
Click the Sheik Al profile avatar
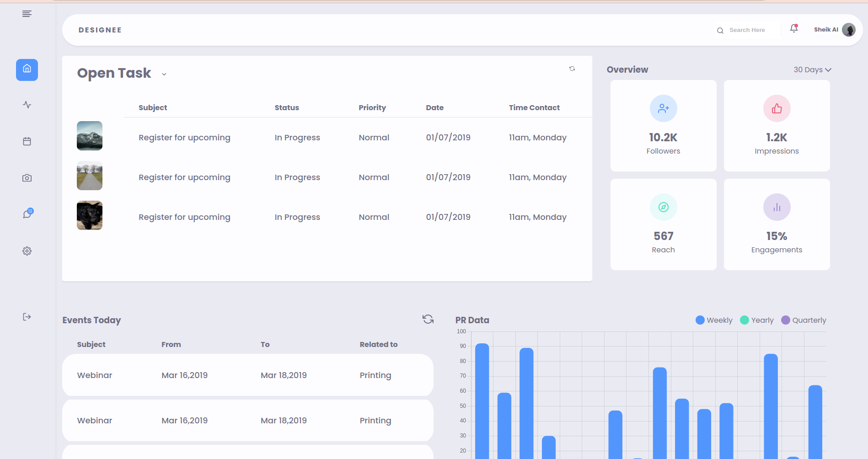coord(848,30)
